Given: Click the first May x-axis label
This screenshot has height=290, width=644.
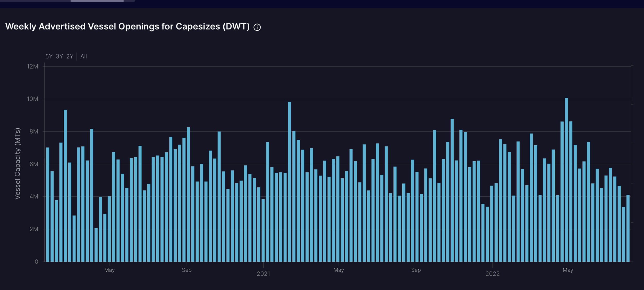Looking at the screenshot, I should click(109, 270).
